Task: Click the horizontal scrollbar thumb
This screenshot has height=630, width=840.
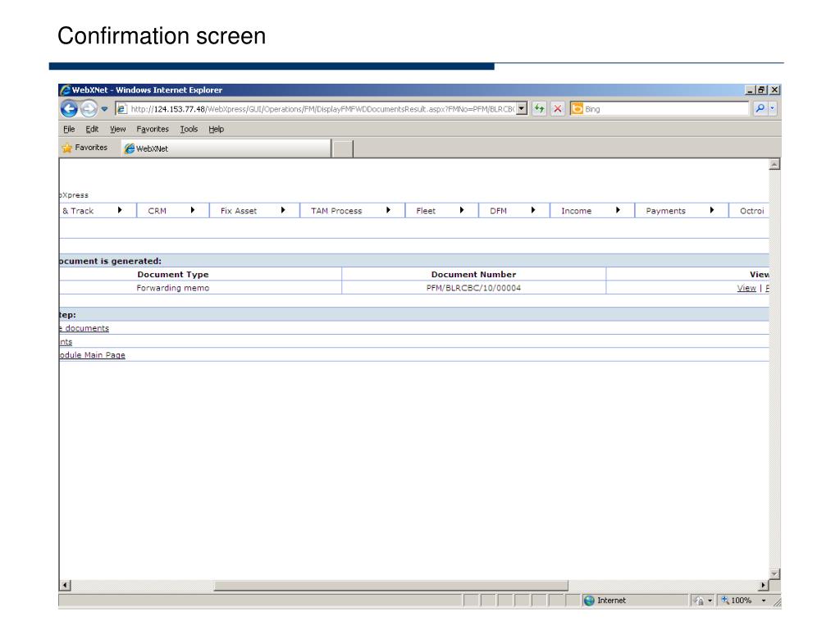Action: [390, 585]
